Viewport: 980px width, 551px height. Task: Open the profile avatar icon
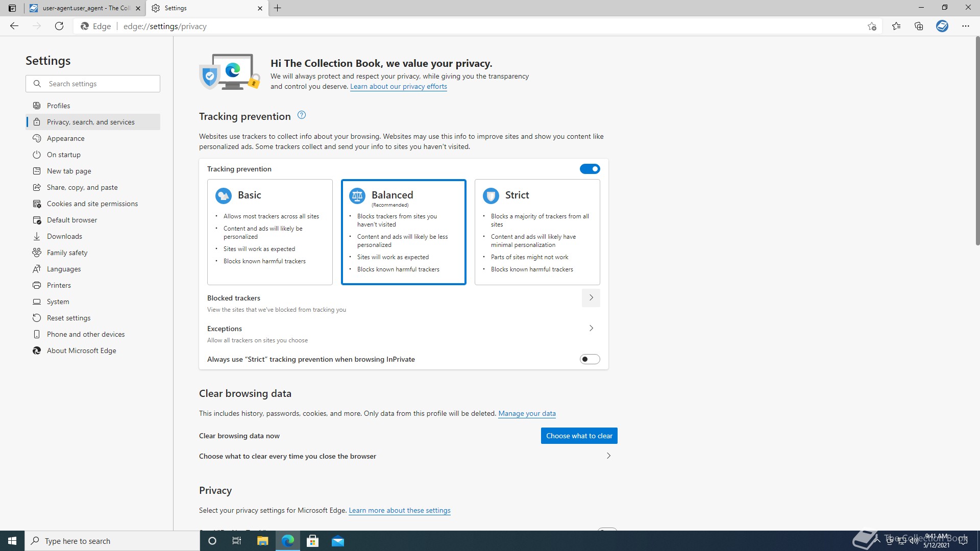942,26
